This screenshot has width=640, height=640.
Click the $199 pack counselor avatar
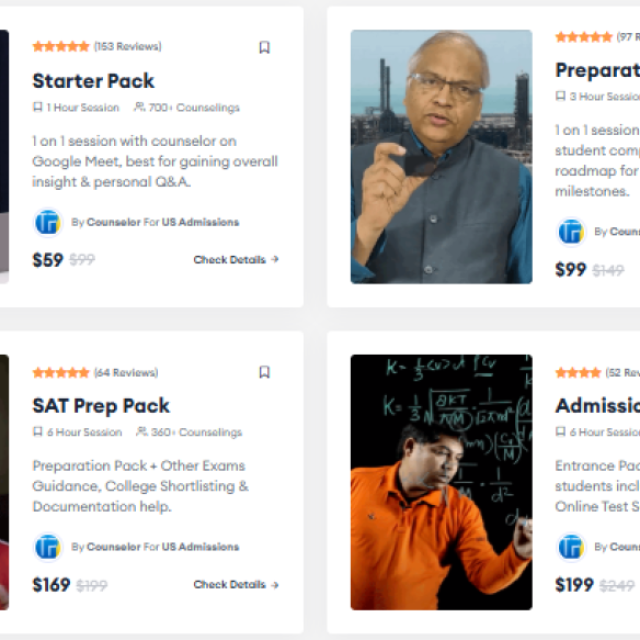coord(571,547)
